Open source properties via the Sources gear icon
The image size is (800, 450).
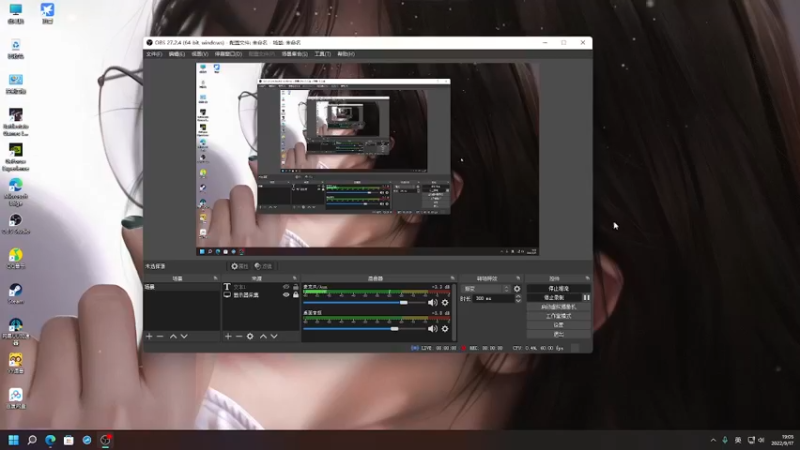point(250,336)
